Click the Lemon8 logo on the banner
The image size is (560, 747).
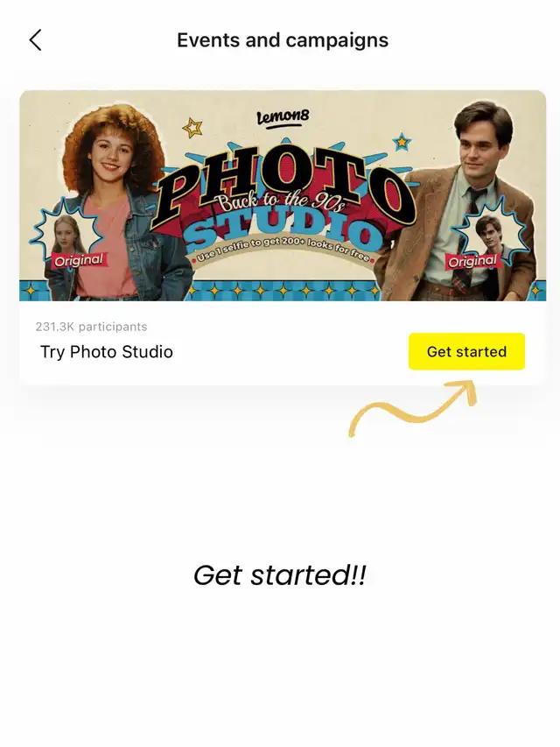tap(283, 117)
